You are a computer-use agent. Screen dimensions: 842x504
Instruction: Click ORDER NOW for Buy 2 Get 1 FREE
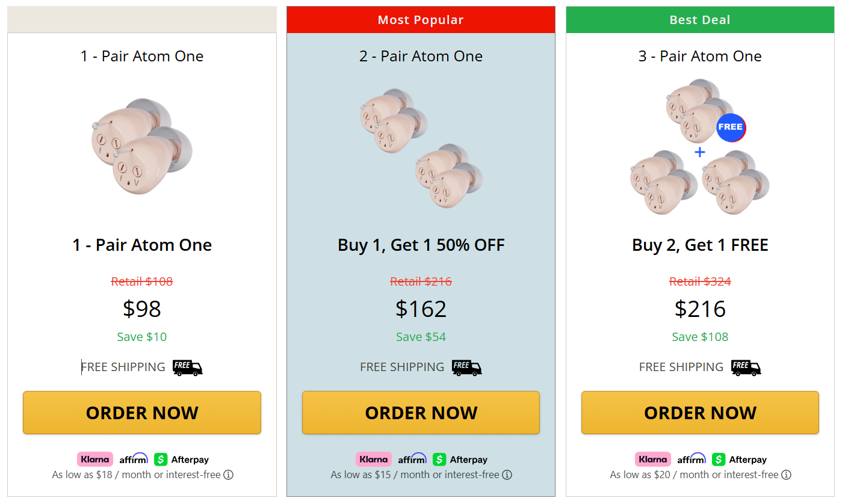tap(700, 413)
